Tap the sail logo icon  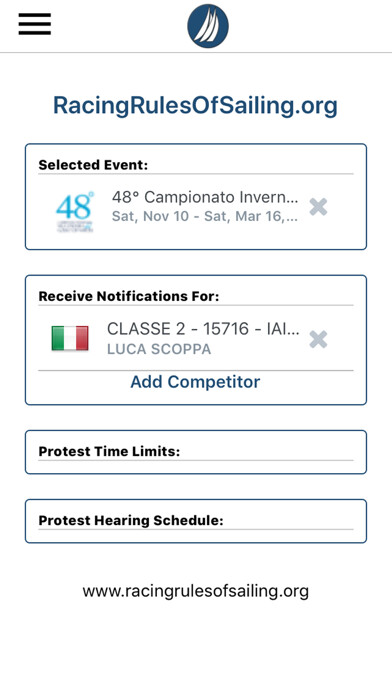click(x=208, y=26)
